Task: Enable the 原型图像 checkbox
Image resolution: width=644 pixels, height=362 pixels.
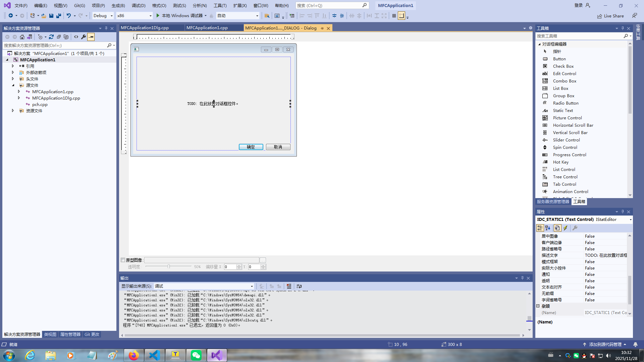Action: (x=123, y=260)
